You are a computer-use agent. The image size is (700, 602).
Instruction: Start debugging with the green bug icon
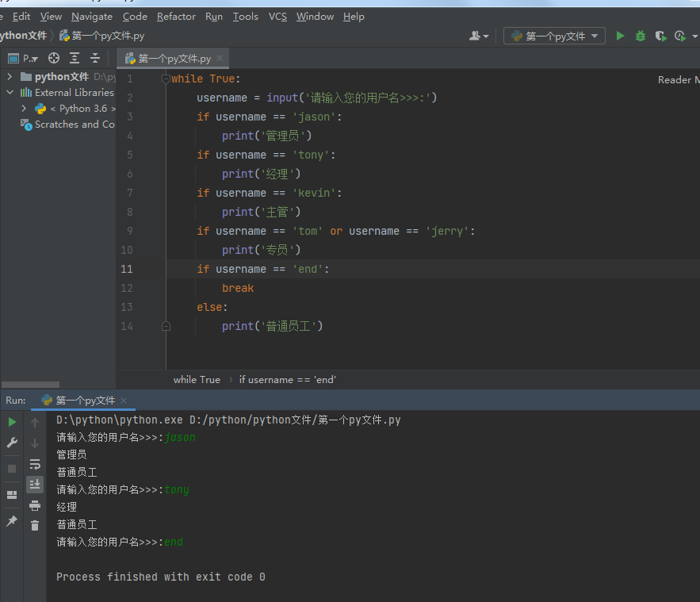[x=641, y=36]
